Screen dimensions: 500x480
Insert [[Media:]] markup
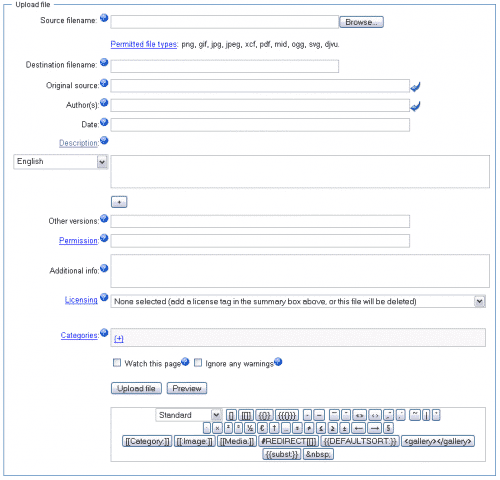coord(237,441)
